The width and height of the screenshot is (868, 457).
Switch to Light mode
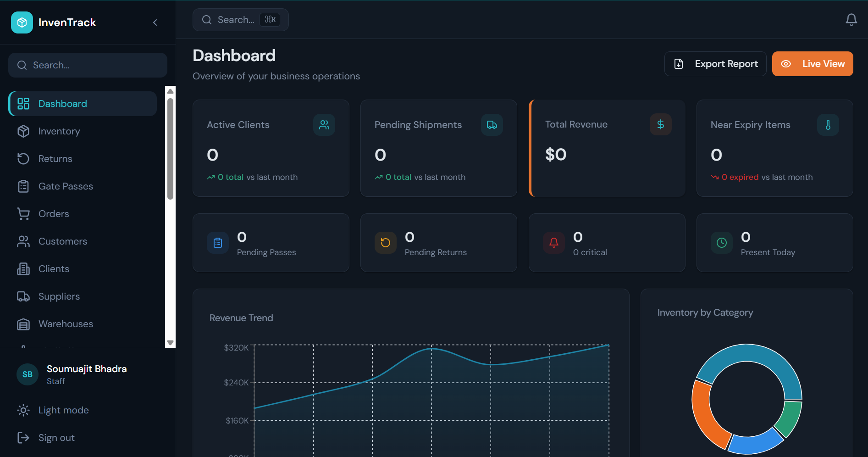coord(63,410)
